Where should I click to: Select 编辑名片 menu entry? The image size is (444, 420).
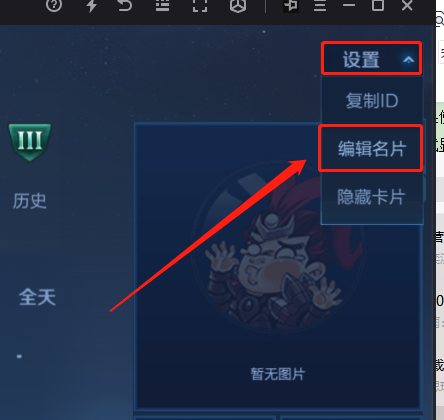click(x=371, y=149)
